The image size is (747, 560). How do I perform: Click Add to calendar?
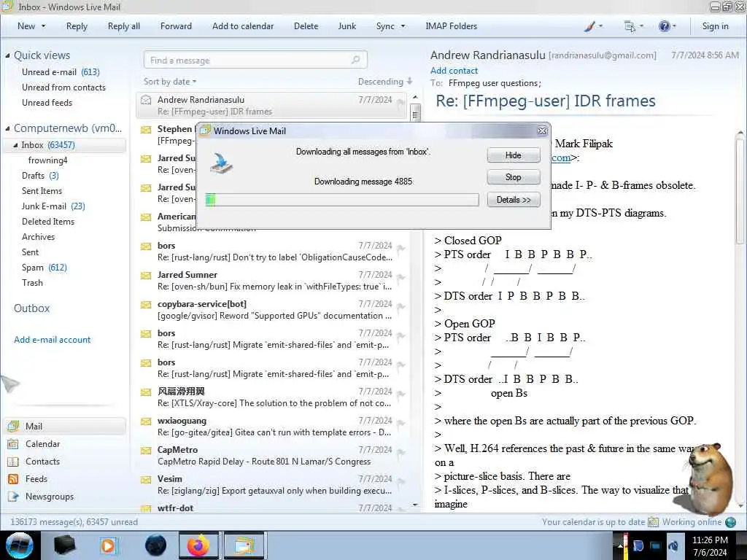[x=243, y=26]
